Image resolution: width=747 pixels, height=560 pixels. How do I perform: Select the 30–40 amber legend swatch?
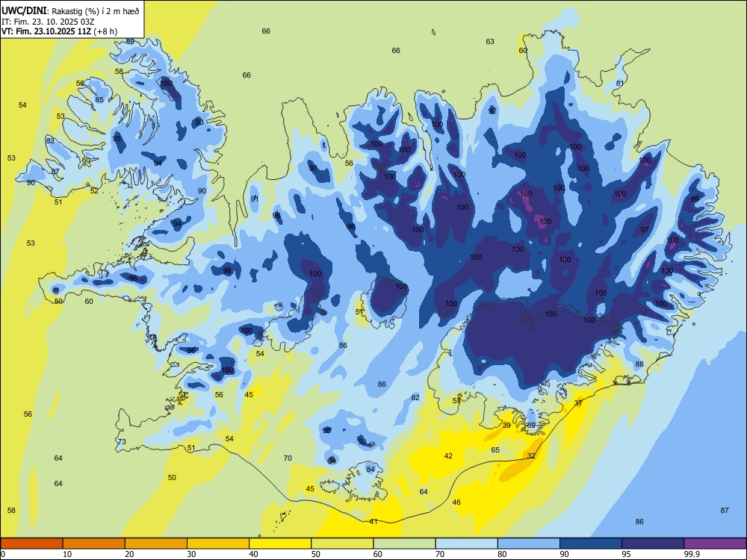point(218,544)
